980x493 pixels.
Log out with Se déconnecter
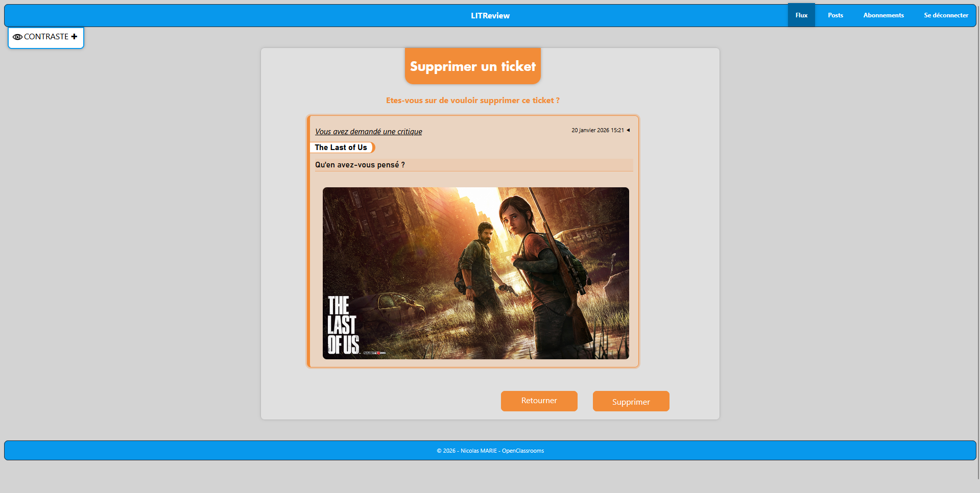945,15
